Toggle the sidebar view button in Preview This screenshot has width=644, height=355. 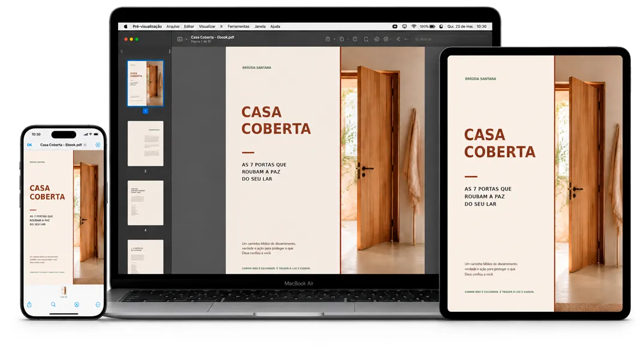point(180,39)
